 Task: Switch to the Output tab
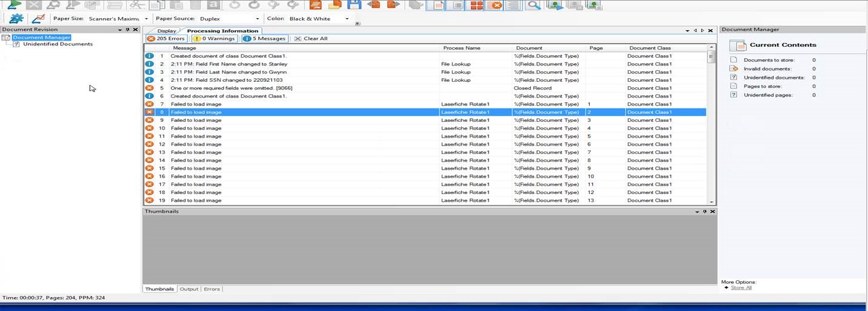pyautogui.click(x=189, y=289)
